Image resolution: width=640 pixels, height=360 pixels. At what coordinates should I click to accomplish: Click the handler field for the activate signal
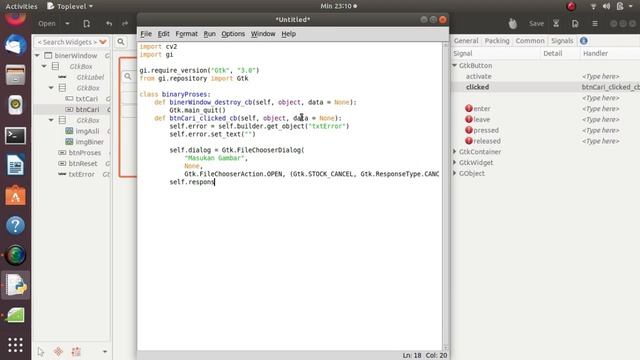(x=600, y=76)
